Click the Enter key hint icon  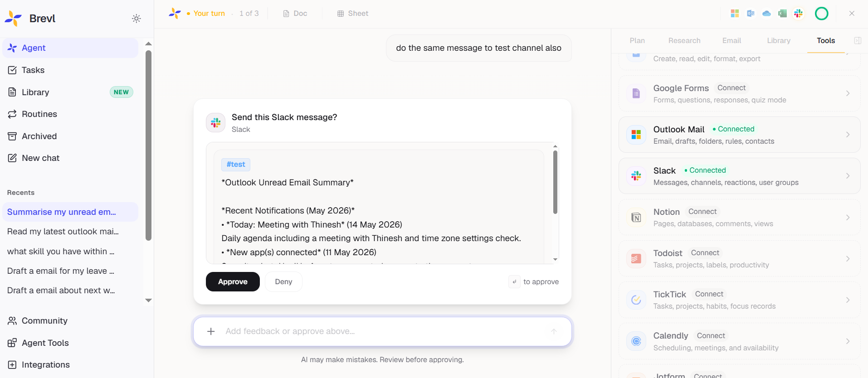[514, 282]
